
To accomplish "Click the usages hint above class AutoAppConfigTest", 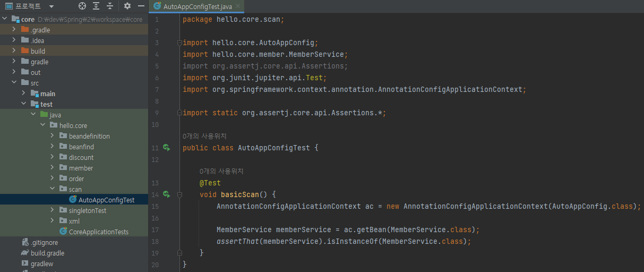I will tap(203, 136).
